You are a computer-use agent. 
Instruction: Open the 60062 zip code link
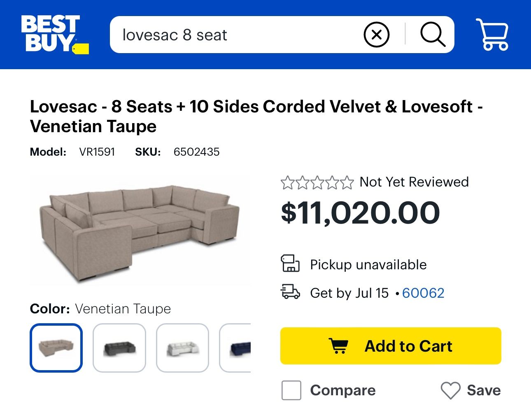pos(423,293)
